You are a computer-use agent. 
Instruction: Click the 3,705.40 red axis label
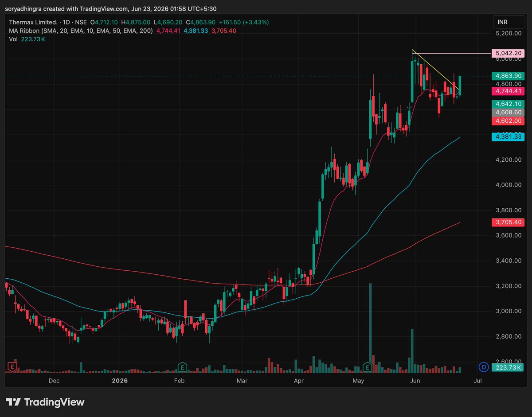(508, 222)
